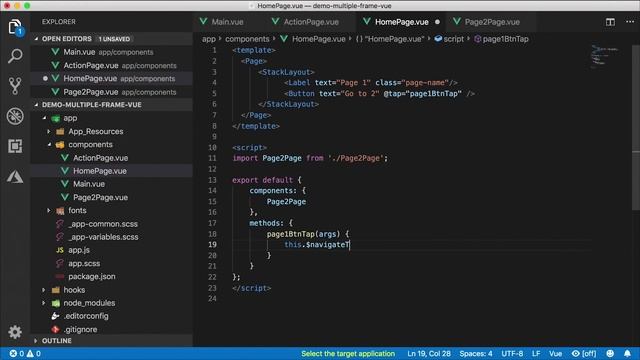Open the Explorer view in the activity bar
Screen dimensions: 640x360
[x=15, y=27]
